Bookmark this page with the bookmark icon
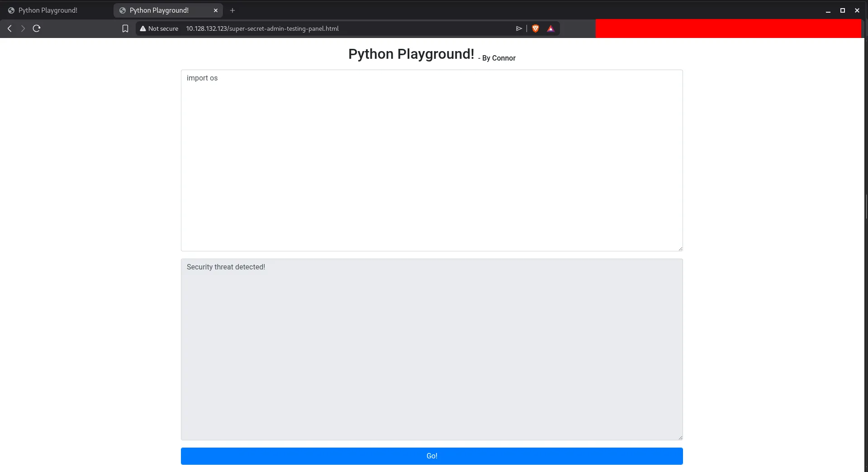This screenshot has width=868, height=472. [125, 28]
